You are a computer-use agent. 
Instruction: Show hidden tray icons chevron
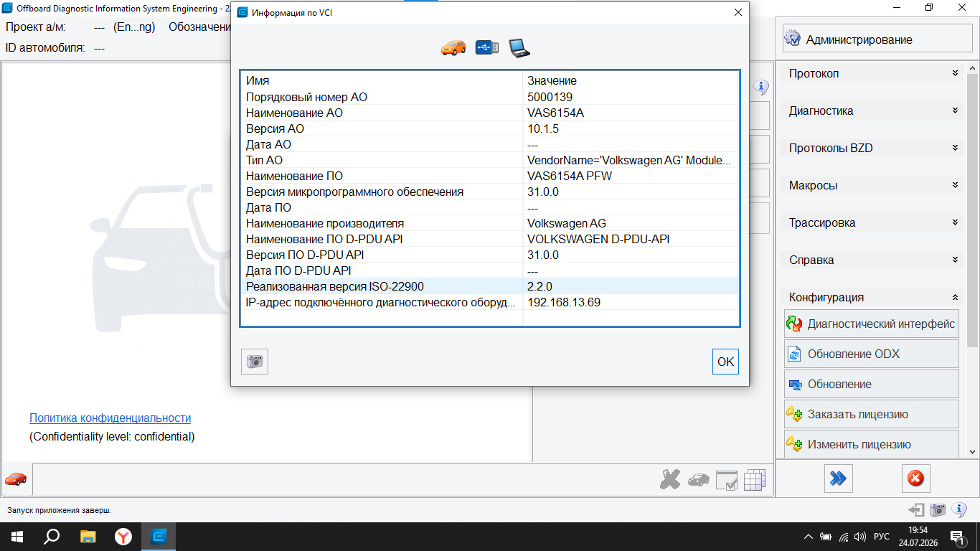809,537
